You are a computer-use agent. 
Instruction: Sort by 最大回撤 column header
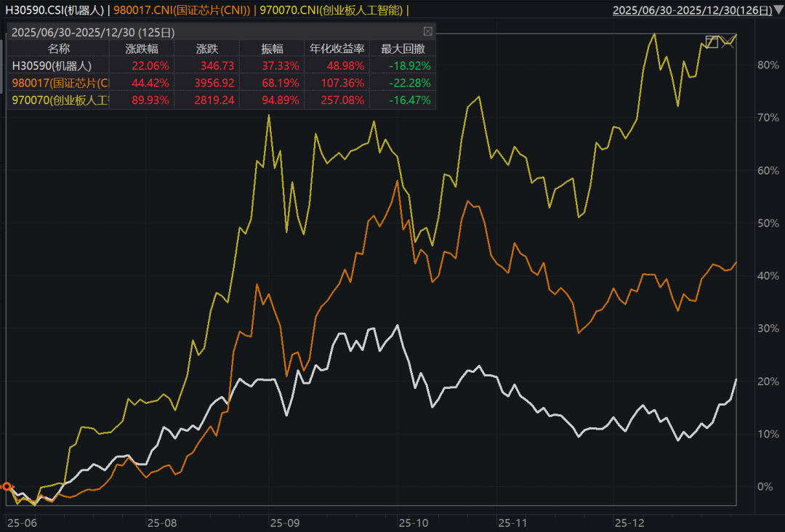[x=403, y=48]
